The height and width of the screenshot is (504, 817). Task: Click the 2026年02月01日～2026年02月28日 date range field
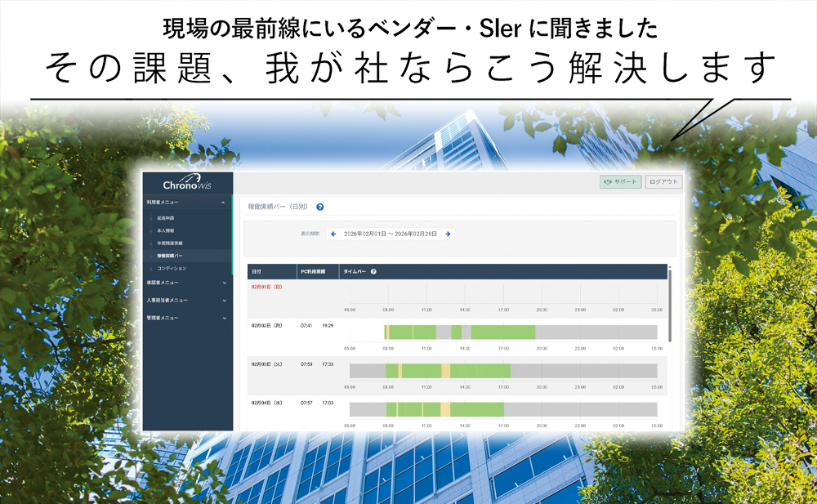click(x=391, y=234)
